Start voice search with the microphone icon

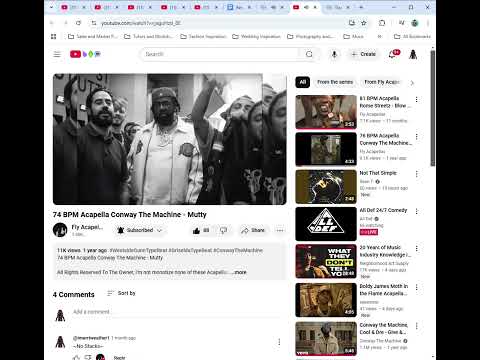334,54
